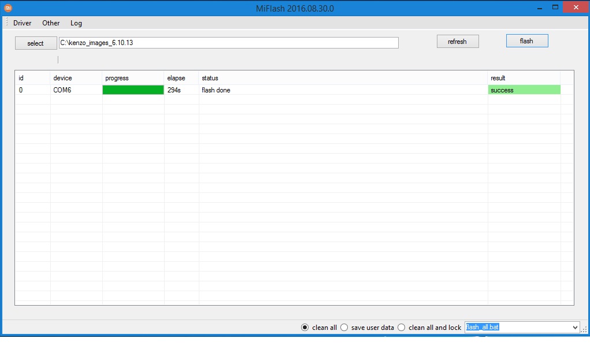
Task: Click the MiFlash app icon in title bar
Action: pos(8,8)
